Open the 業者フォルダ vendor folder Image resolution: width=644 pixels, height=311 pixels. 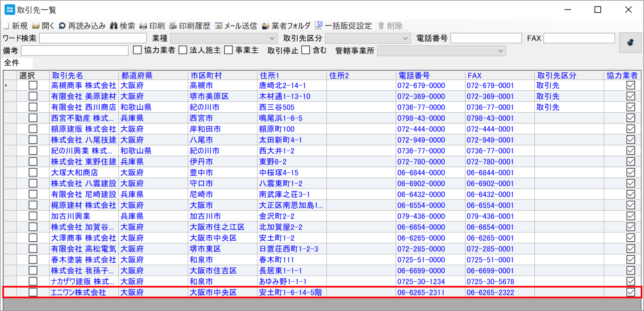[266, 26]
